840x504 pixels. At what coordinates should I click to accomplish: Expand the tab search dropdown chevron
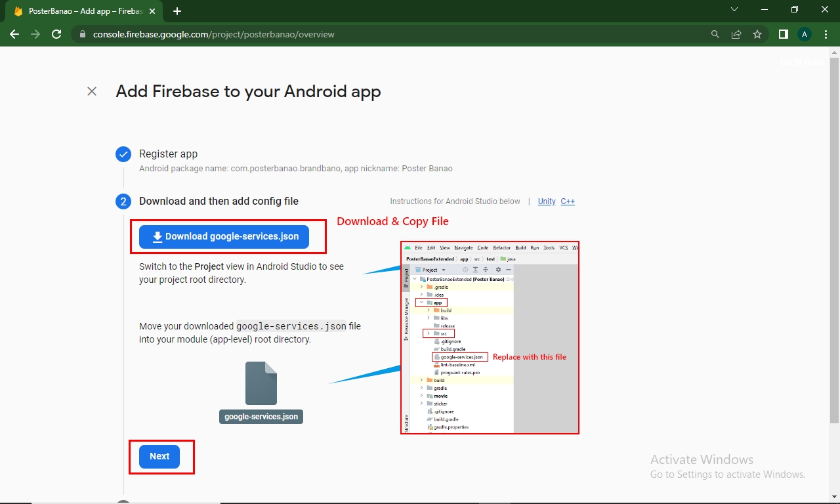point(734,10)
